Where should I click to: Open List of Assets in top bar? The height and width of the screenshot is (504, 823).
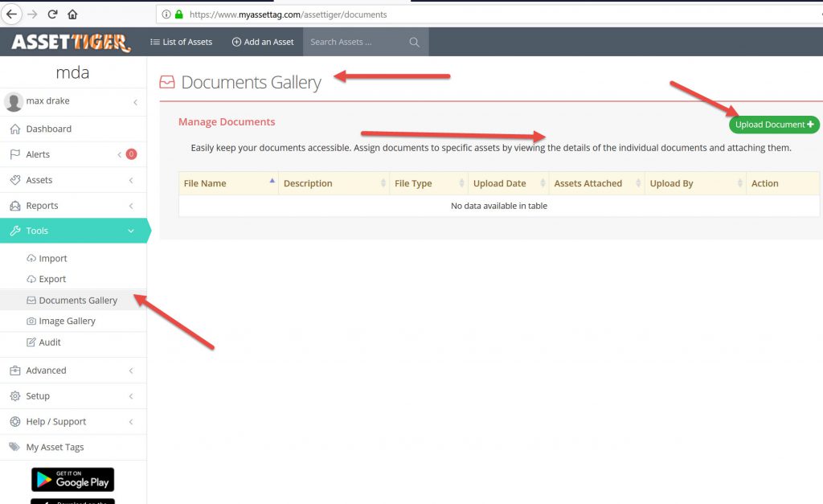pyautogui.click(x=182, y=42)
